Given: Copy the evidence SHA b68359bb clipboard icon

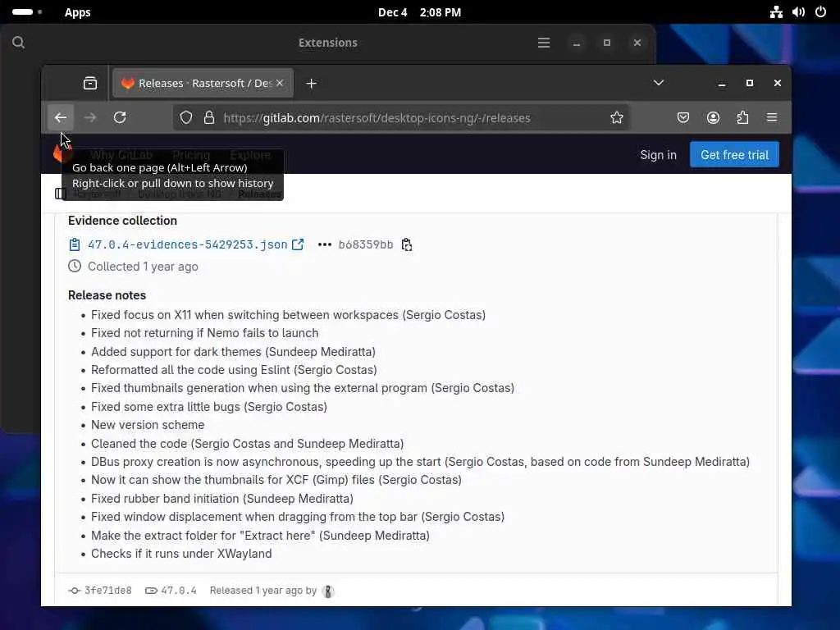Looking at the screenshot, I should point(407,244).
